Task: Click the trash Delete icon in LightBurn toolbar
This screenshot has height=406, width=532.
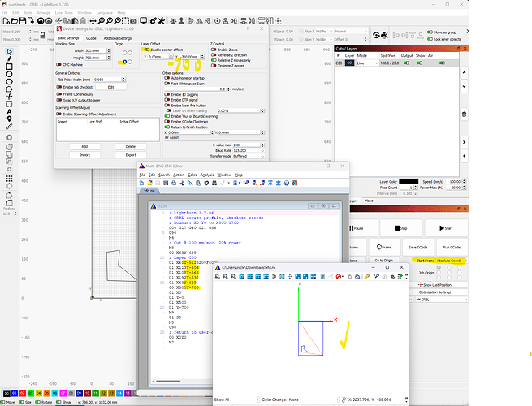Action: [x=84, y=21]
